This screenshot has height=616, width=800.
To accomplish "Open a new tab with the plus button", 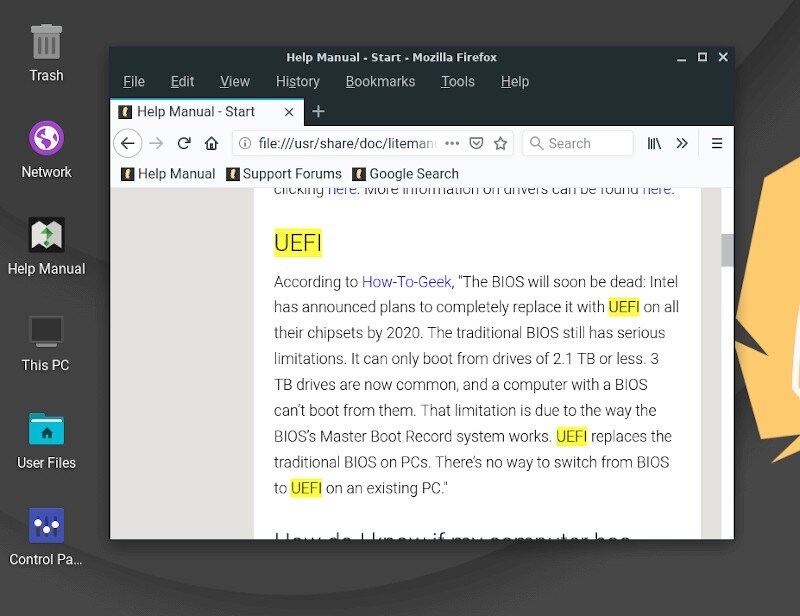I will [x=318, y=111].
